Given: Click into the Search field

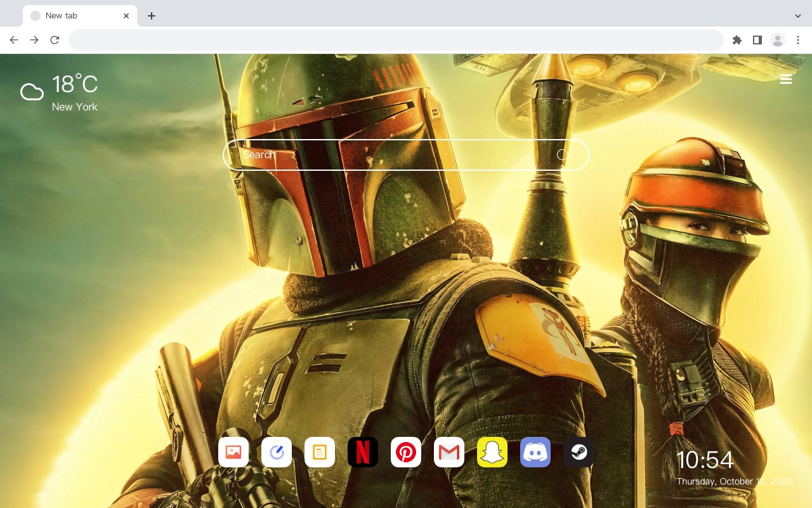Looking at the screenshot, I should click(406, 154).
